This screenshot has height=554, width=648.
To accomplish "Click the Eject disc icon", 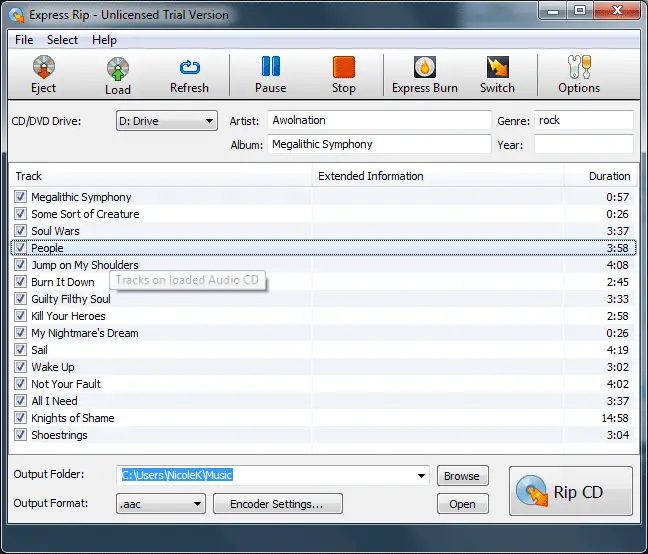I will pos(44,67).
